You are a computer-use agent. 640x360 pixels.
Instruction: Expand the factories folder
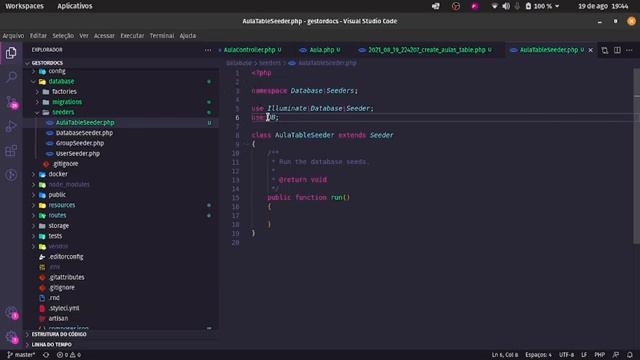37,92
